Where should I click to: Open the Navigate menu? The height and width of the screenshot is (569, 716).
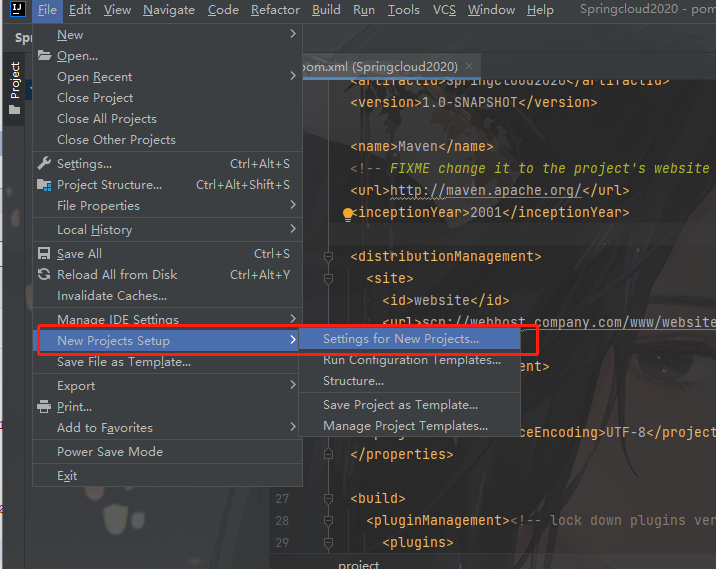coord(168,10)
